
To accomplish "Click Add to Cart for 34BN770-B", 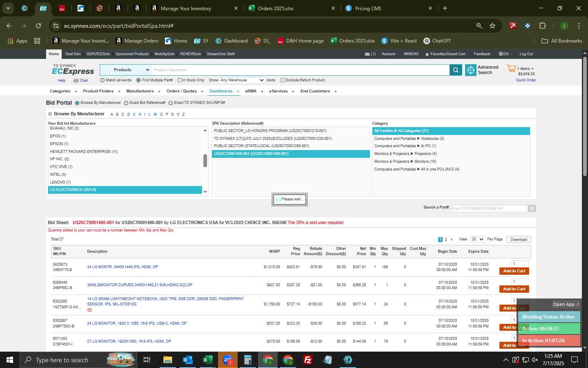I will coord(514,271).
